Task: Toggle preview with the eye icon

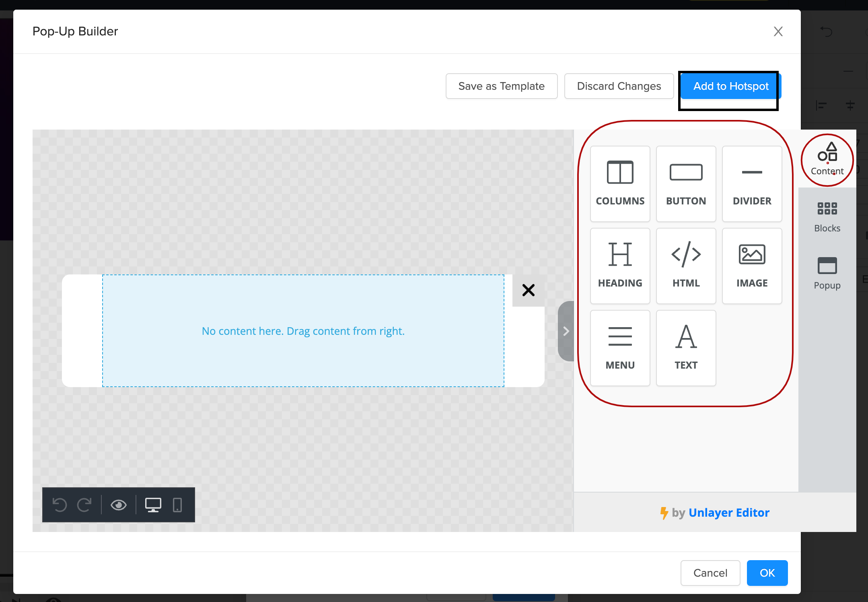Action: point(119,505)
